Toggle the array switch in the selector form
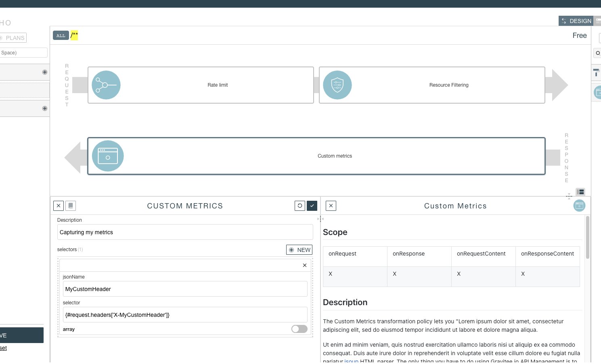This screenshot has width=601, height=364. coord(299,329)
